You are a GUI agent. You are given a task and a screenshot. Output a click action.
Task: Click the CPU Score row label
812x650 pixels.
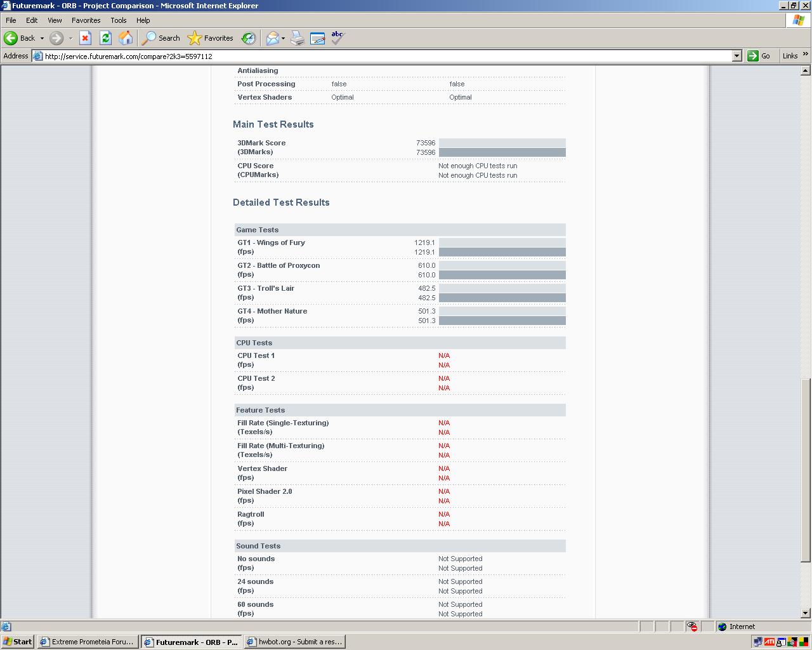(255, 166)
